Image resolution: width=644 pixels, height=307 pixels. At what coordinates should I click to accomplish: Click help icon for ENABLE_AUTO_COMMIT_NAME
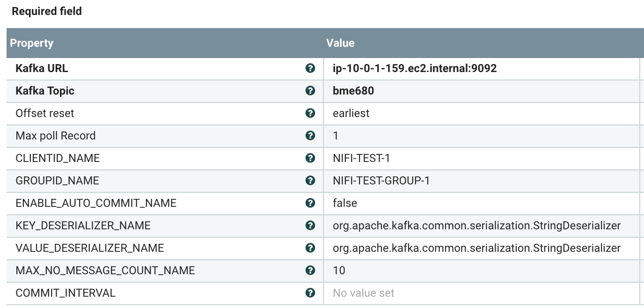pos(310,203)
